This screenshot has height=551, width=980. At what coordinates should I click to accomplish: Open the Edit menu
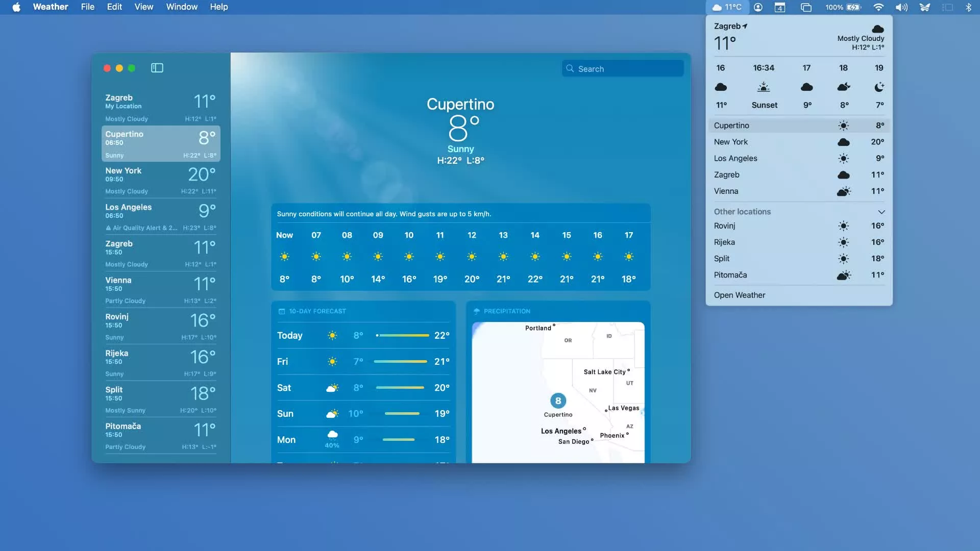114,7
